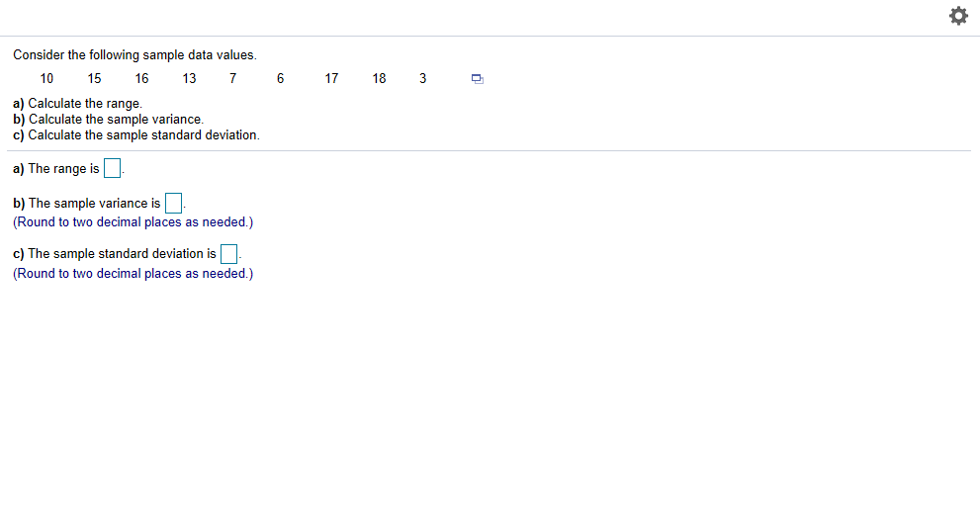Open the settings gear icon
The width and height of the screenshot is (980, 521).
(958, 16)
